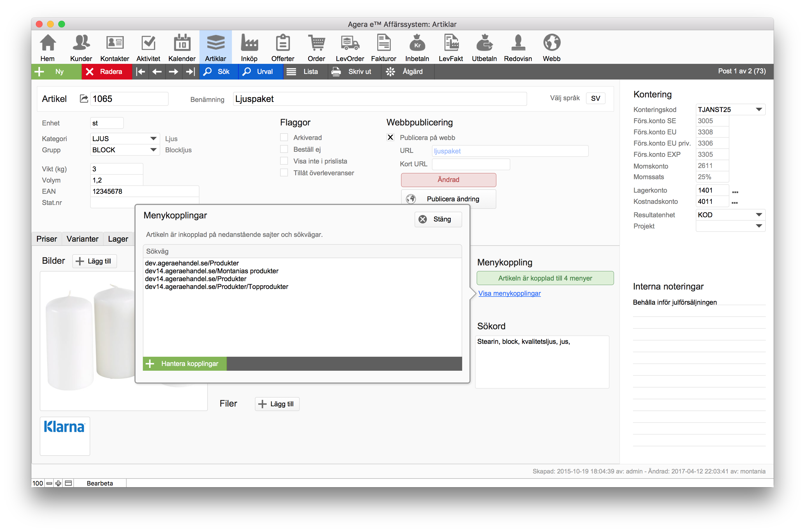
Task: Open the SV language selector
Action: 595,98
